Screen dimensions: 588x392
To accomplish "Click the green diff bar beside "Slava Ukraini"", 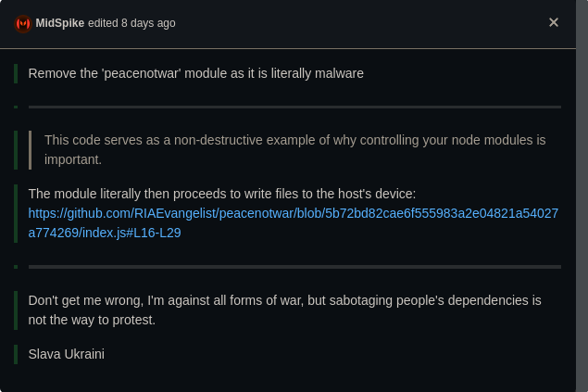I will tap(16, 354).
